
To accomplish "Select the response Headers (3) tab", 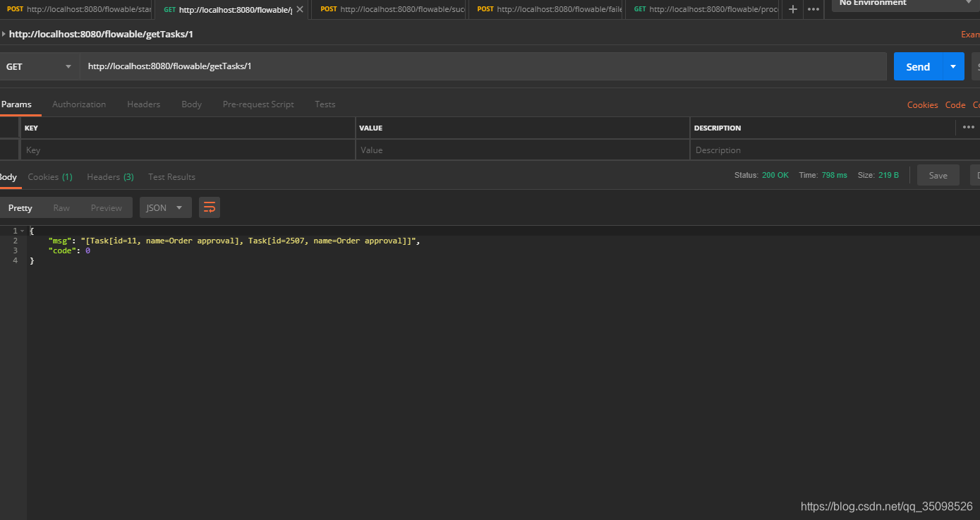I will [x=110, y=176].
